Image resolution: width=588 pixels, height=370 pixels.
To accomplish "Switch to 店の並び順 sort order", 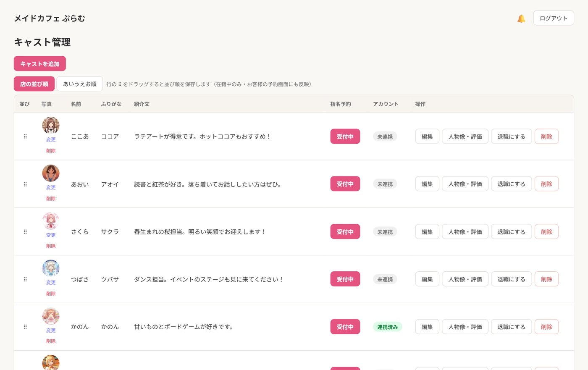I will click(34, 84).
